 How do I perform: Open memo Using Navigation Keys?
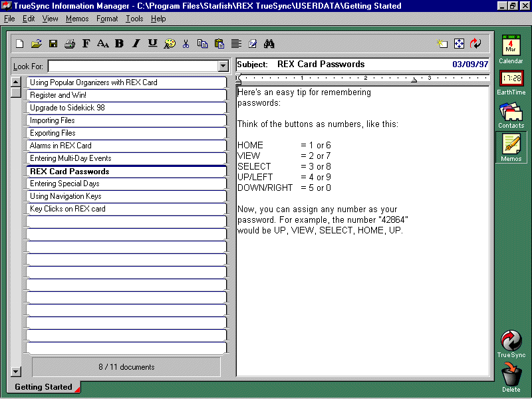[126, 196]
